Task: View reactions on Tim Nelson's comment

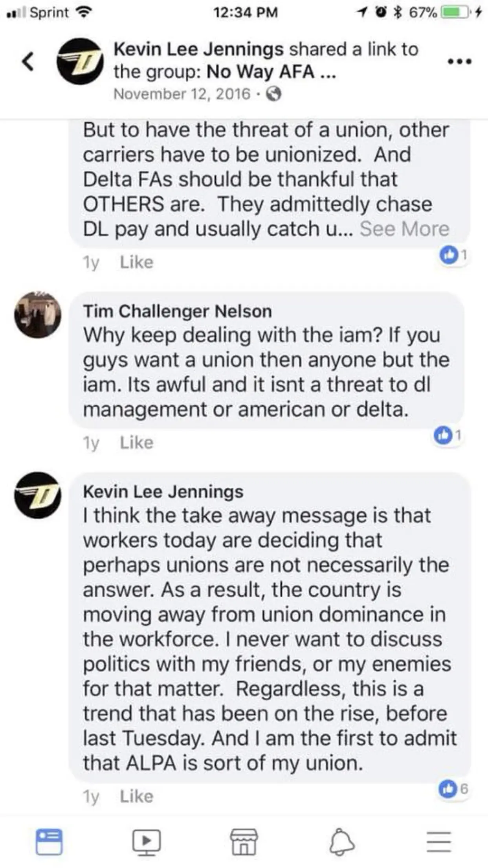Action: pyautogui.click(x=447, y=436)
